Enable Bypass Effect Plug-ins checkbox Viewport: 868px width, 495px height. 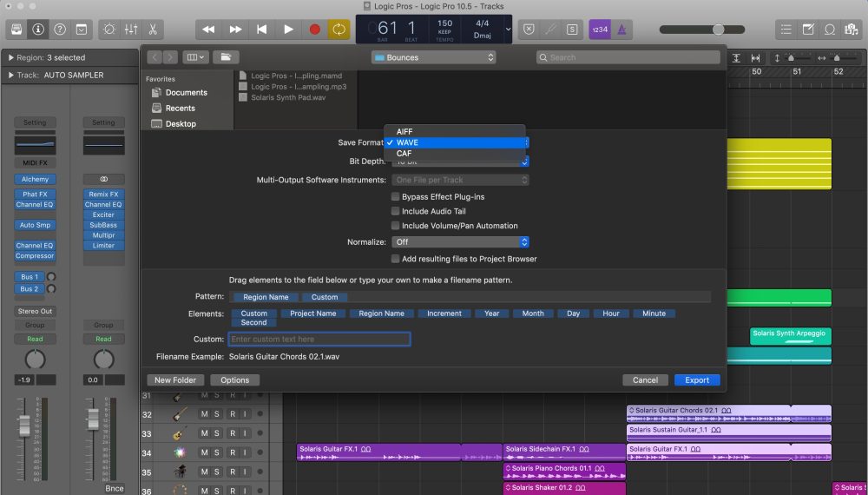tap(396, 197)
